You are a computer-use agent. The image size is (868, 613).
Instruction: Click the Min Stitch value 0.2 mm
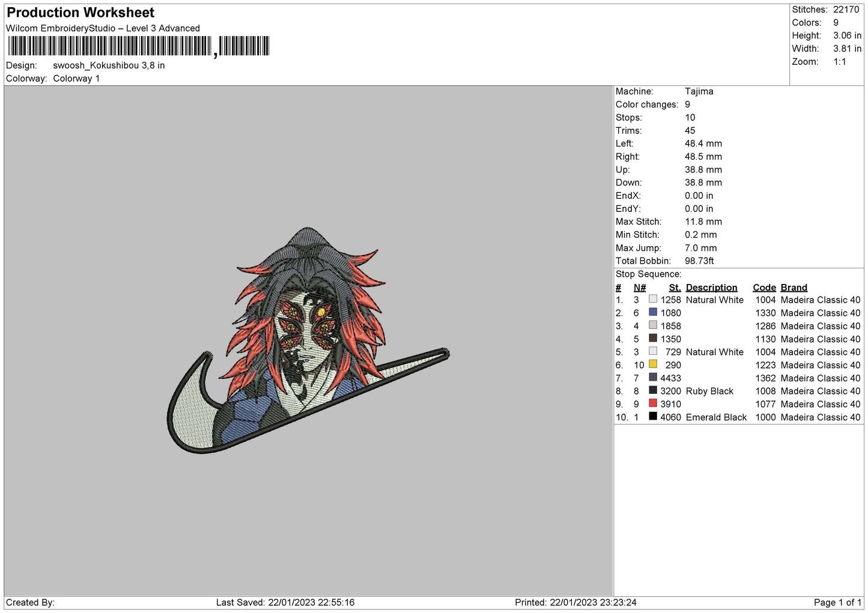coord(701,235)
